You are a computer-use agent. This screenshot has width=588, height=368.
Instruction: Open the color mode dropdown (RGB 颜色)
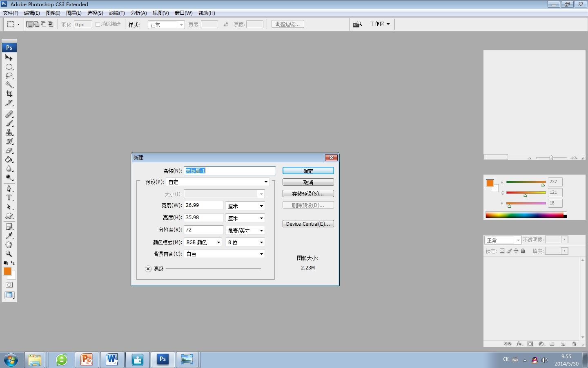point(203,242)
